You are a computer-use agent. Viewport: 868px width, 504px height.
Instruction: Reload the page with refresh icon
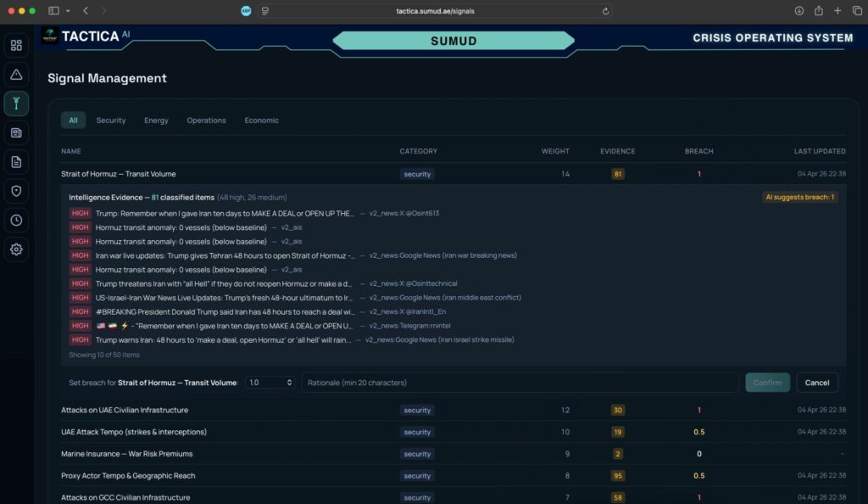click(x=605, y=11)
